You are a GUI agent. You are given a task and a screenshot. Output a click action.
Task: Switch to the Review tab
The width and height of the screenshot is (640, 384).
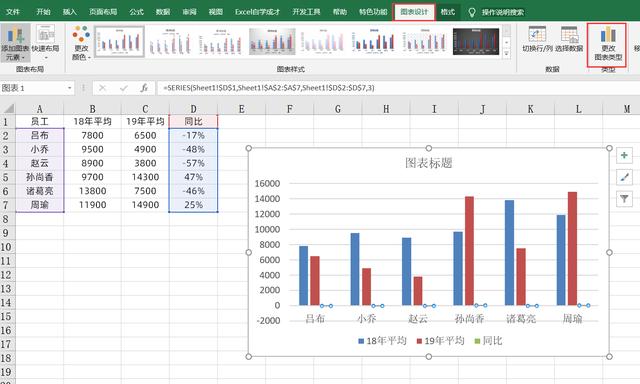[x=189, y=12]
